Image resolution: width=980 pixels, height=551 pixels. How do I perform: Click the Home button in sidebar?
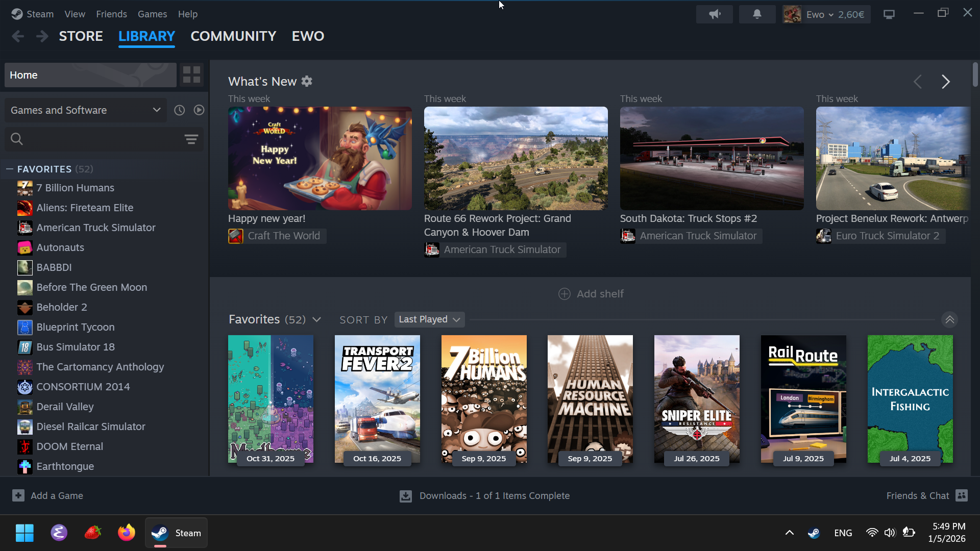pyautogui.click(x=90, y=75)
